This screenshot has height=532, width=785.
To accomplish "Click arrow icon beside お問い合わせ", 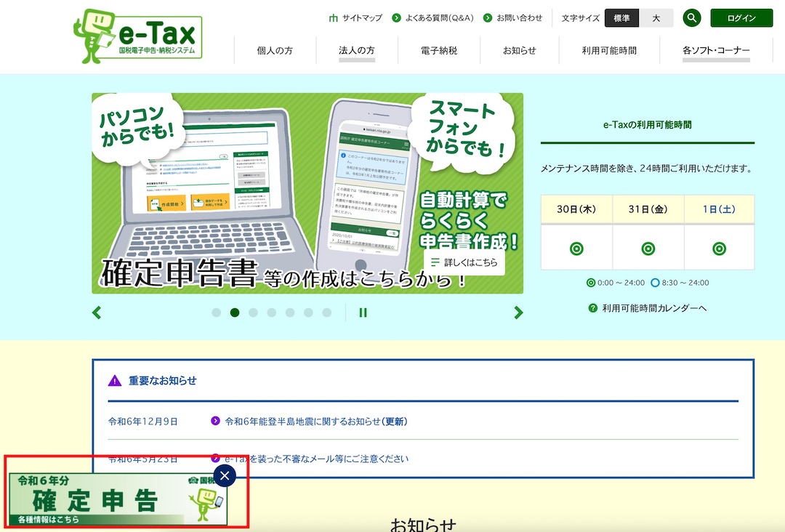I will click(488, 18).
